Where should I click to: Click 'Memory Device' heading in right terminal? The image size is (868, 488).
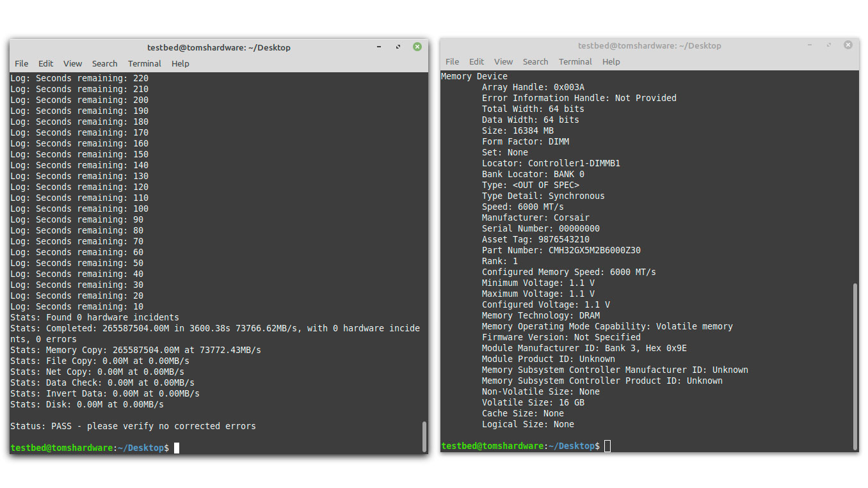[x=474, y=76]
